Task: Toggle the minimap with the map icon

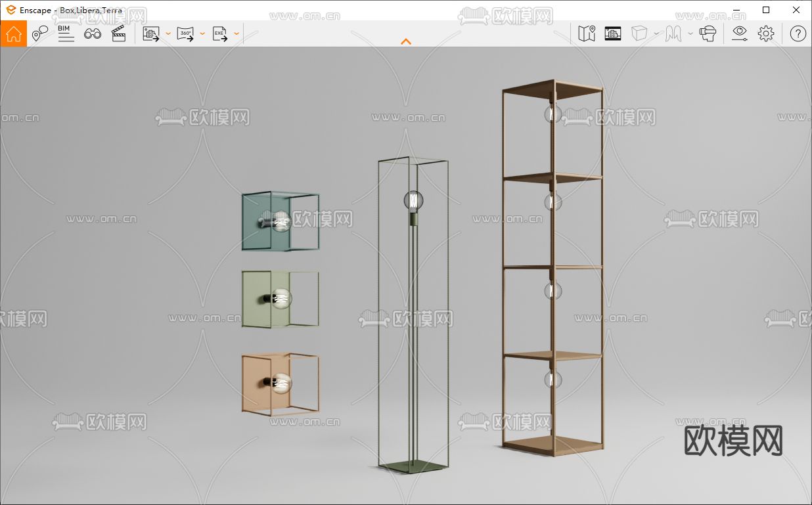Action: (587, 33)
